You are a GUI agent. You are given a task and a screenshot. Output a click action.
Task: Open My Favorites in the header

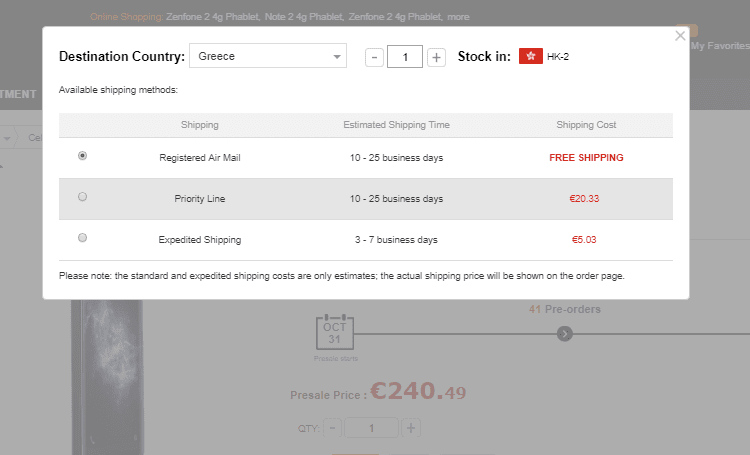tap(719, 45)
